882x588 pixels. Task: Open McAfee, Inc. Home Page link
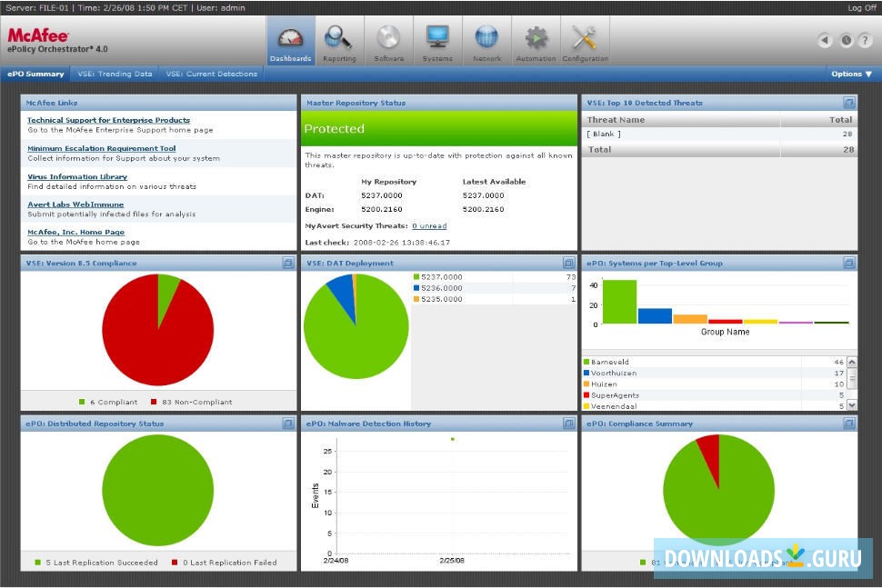point(76,232)
